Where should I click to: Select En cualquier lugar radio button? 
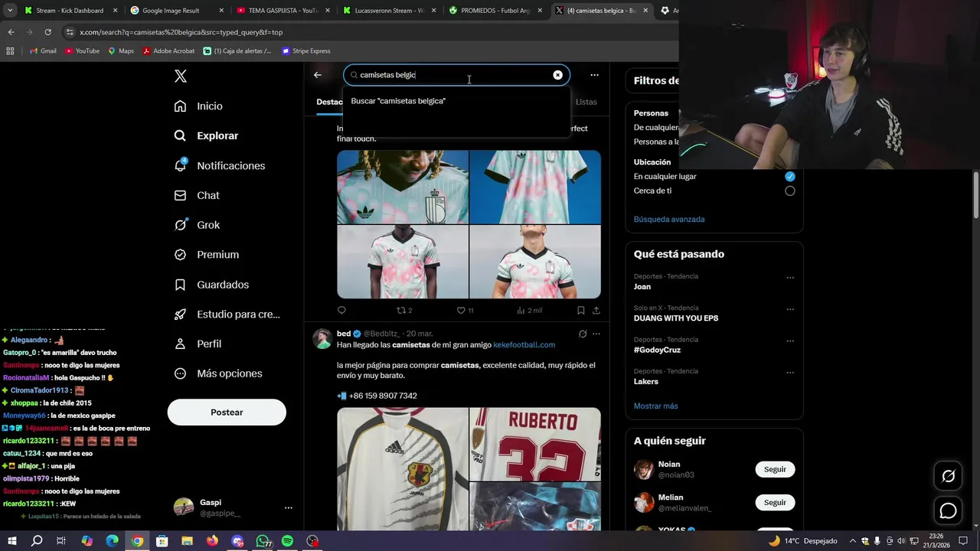[789, 176]
